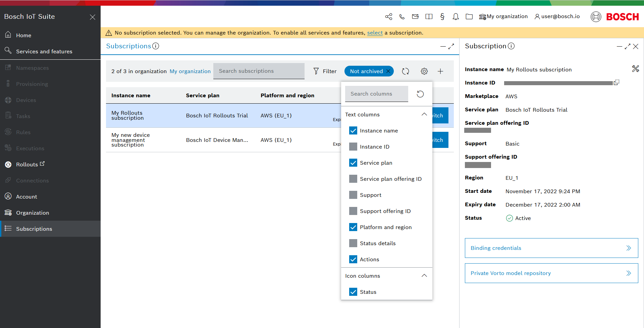Screen dimensions: 644x328
Task: Open My organization link in subscriptions bar
Action: (190, 71)
